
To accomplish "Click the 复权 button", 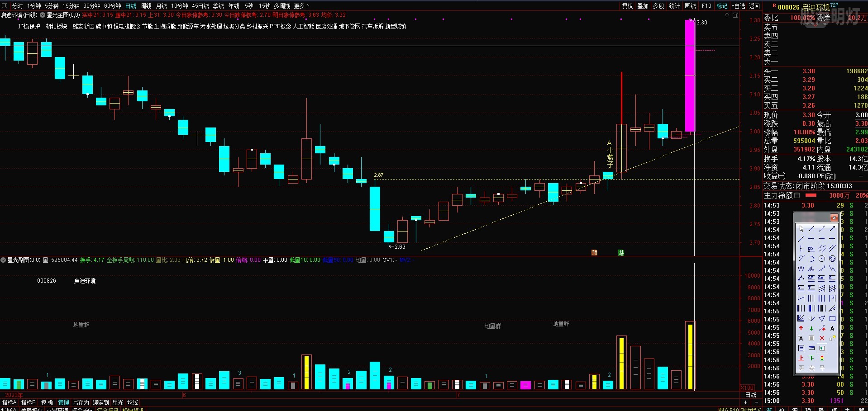I will coord(627,6).
